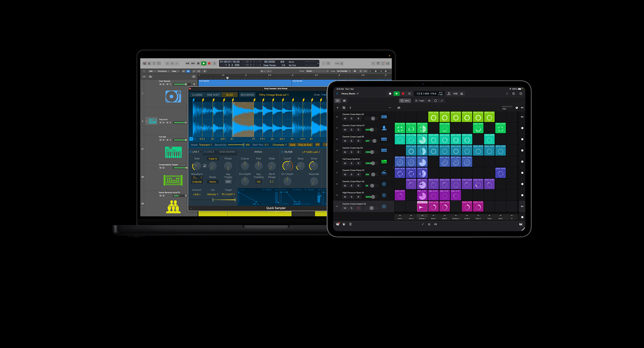Tap the Trigger mode icon on the iPad
The image size is (644, 348).
(421, 101)
